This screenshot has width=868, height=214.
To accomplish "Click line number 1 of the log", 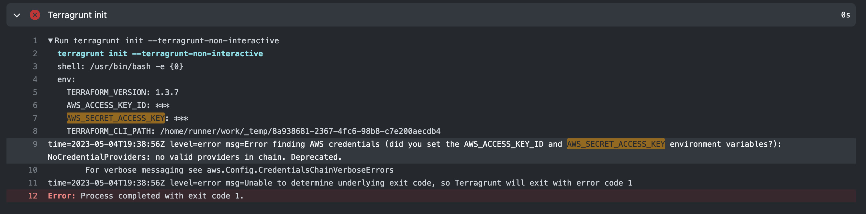I will [x=35, y=40].
